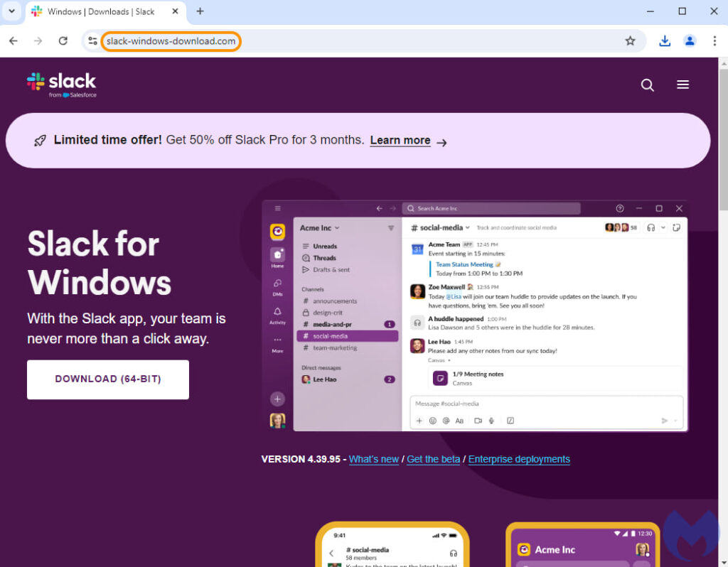Select the Windows | Downloads | Slack tab
Image resolution: width=728 pixels, height=567 pixels.
[106, 11]
